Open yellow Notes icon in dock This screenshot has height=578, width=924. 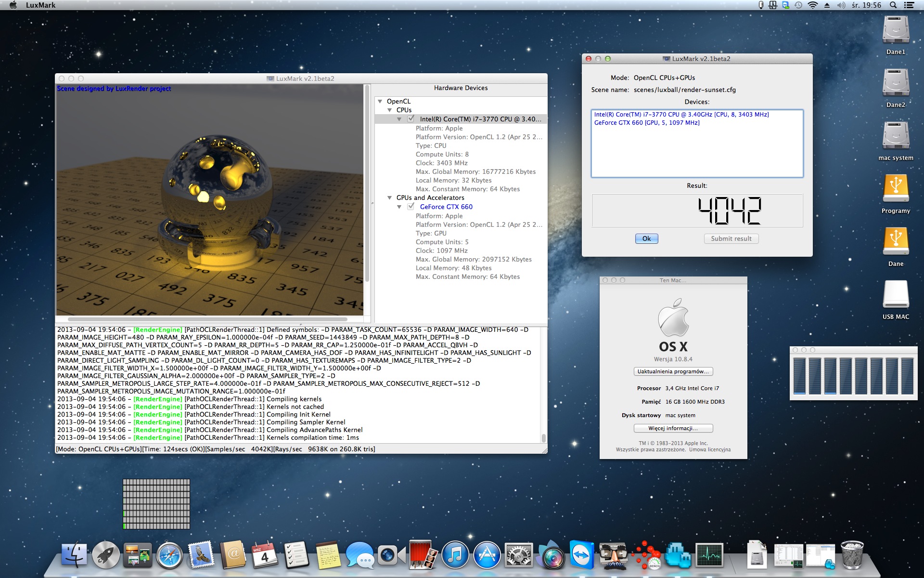[328, 555]
